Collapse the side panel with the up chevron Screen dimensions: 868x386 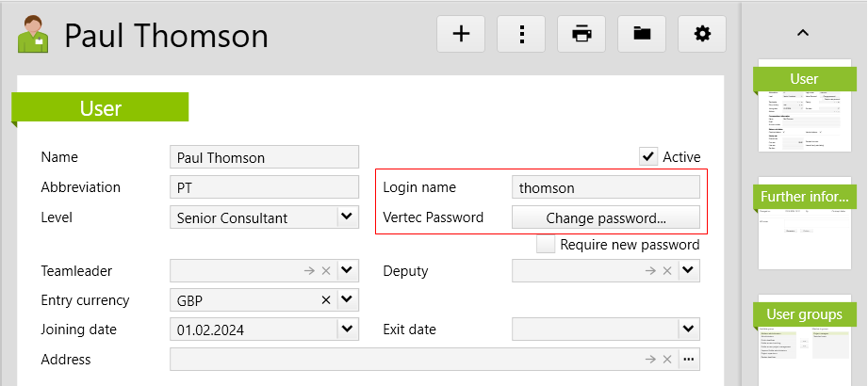click(803, 33)
